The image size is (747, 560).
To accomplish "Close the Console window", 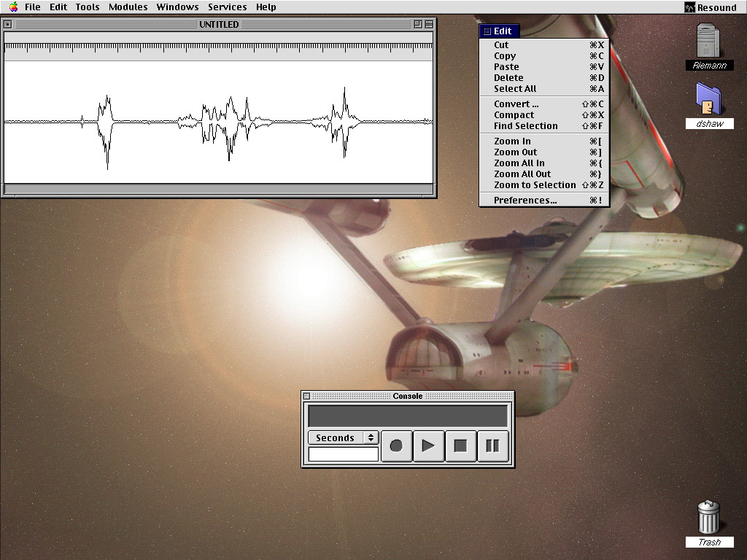I will click(x=307, y=396).
